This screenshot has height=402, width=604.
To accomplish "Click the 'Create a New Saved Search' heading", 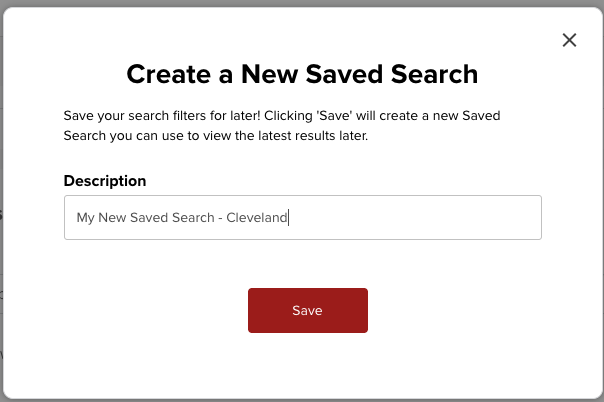I will (302, 73).
